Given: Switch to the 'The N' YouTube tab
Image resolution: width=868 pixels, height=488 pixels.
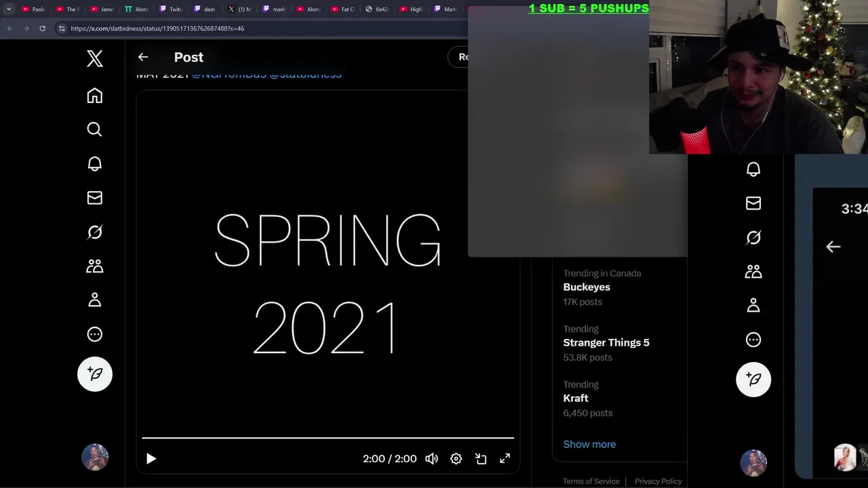Looking at the screenshot, I should 67,9.
